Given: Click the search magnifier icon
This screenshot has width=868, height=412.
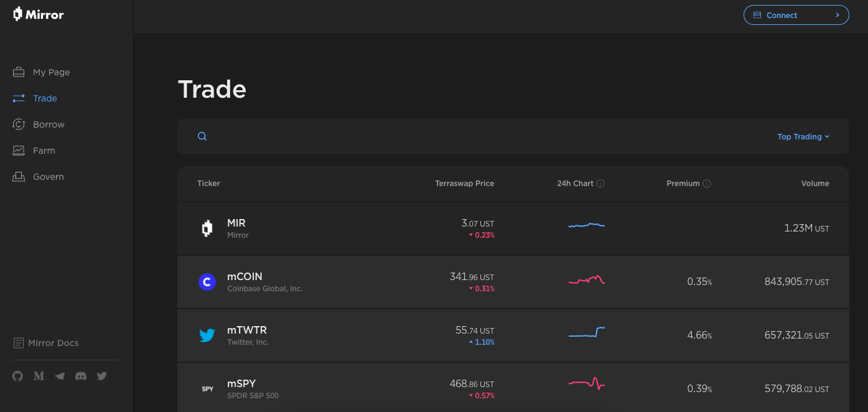Looking at the screenshot, I should pos(202,136).
